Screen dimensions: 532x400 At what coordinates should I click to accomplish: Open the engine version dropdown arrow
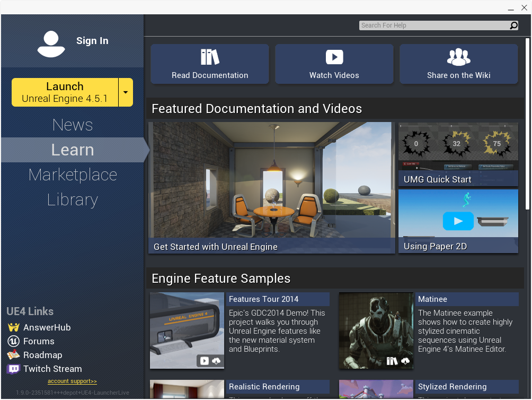coord(126,92)
